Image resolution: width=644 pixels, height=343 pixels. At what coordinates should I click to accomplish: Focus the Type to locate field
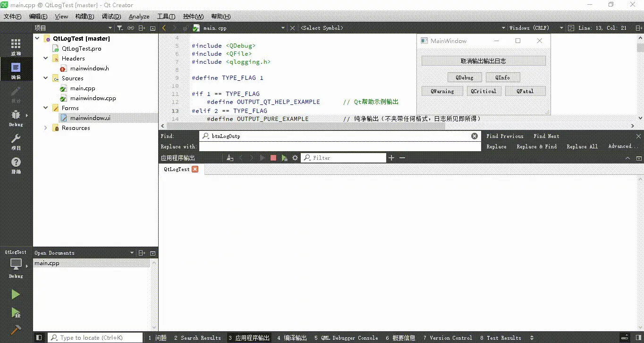click(x=95, y=338)
